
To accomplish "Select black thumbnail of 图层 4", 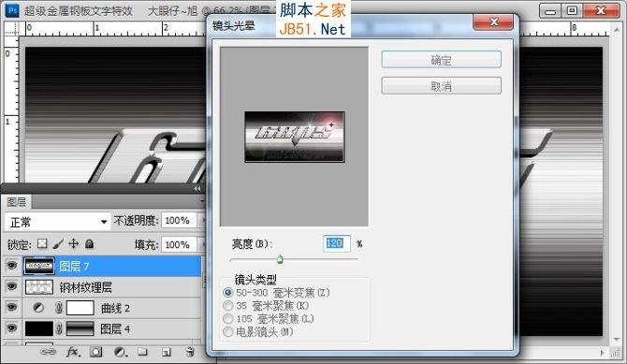I will 38,328.
